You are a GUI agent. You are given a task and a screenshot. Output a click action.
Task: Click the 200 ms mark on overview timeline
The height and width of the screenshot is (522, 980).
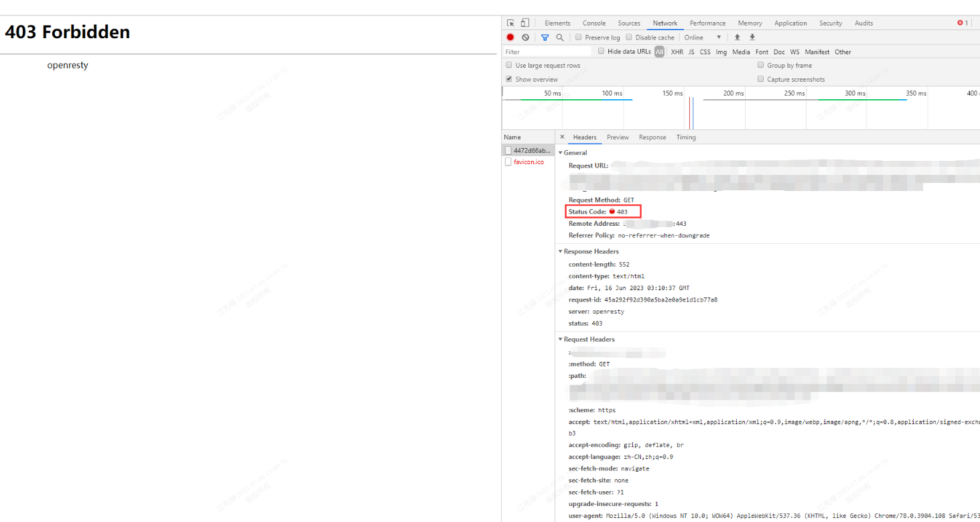click(733, 93)
